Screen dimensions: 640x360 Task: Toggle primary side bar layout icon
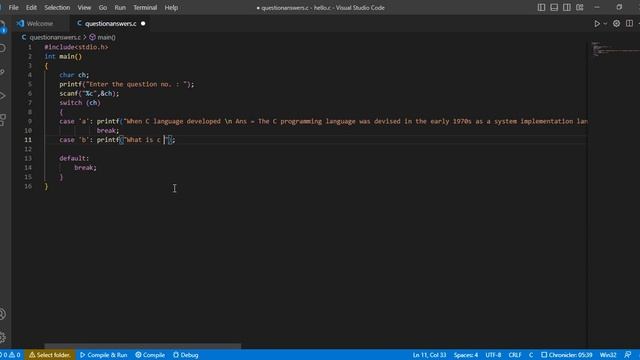541,7
